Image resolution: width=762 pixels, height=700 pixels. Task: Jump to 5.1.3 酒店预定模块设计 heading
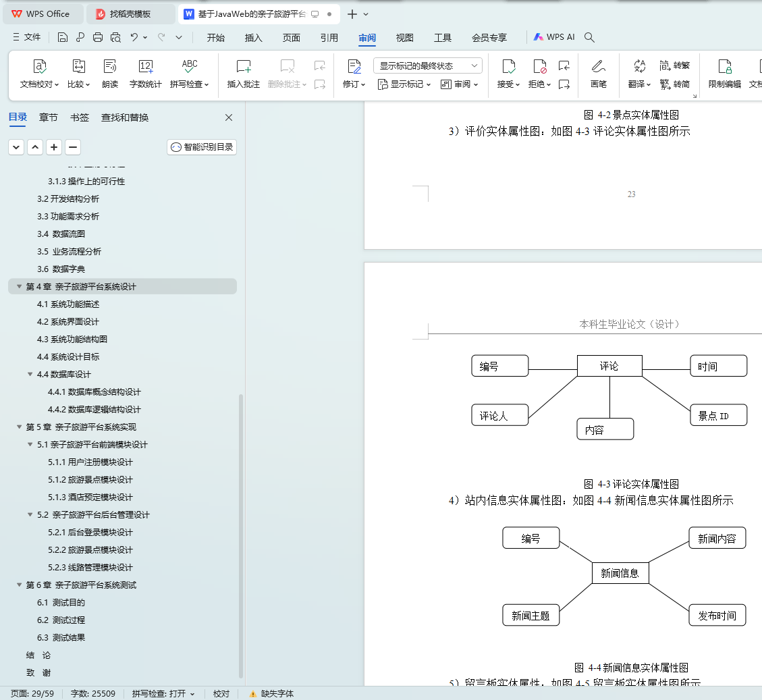click(90, 497)
